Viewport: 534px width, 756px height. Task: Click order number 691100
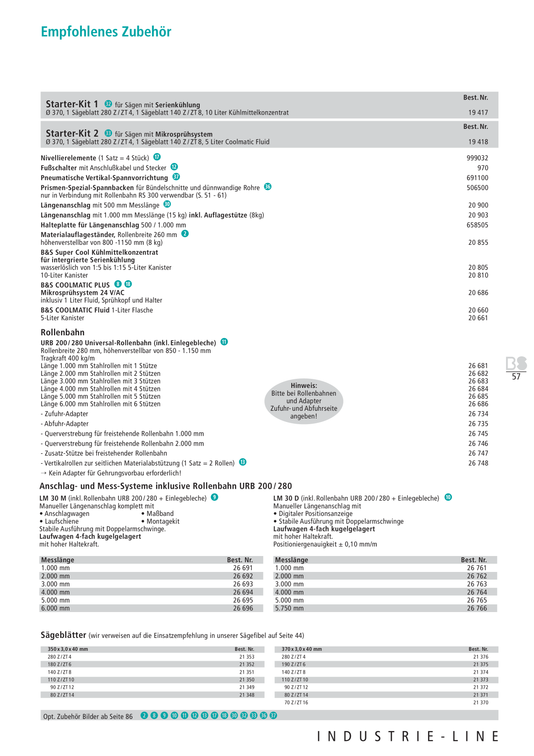477,178
